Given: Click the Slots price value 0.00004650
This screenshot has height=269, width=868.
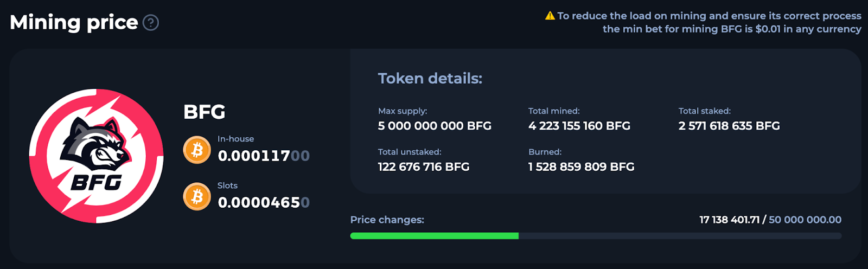Looking at the screenshot, I should (x=264, y=203).
